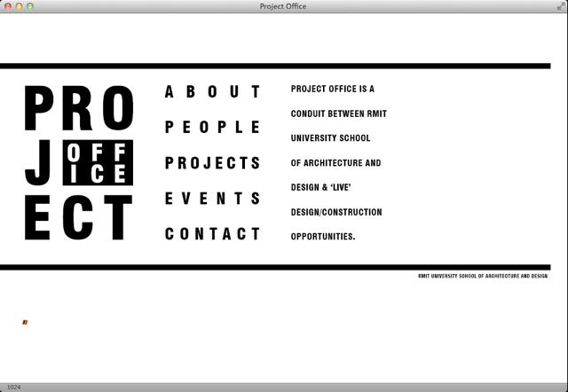
Task: Open the ABOUT page
Action: [213, 91]
